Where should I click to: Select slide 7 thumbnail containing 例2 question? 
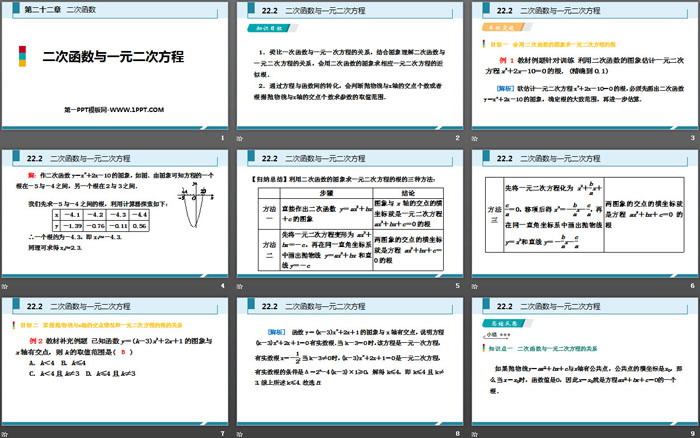pos(115,361)
